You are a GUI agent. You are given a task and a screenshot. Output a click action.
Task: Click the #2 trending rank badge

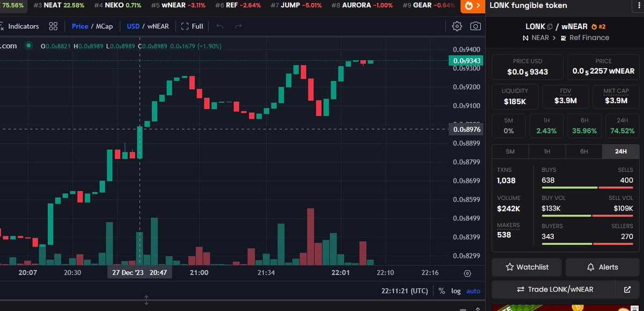[598, 26]
